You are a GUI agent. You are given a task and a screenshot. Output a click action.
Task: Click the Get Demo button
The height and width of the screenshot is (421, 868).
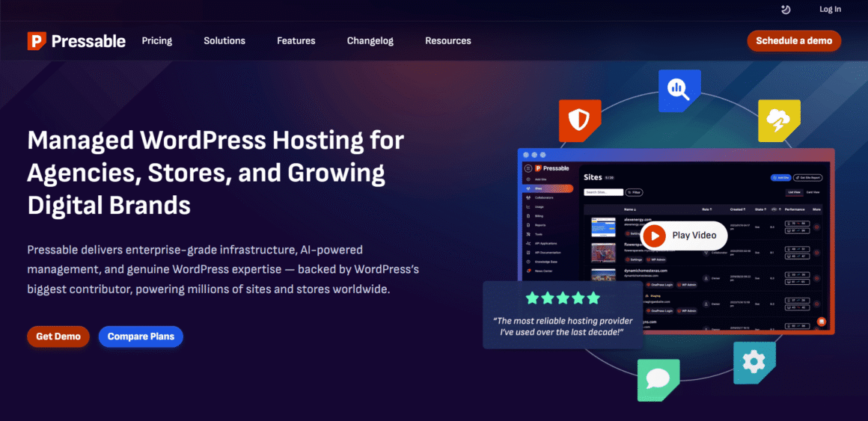[x=58, y=337]
